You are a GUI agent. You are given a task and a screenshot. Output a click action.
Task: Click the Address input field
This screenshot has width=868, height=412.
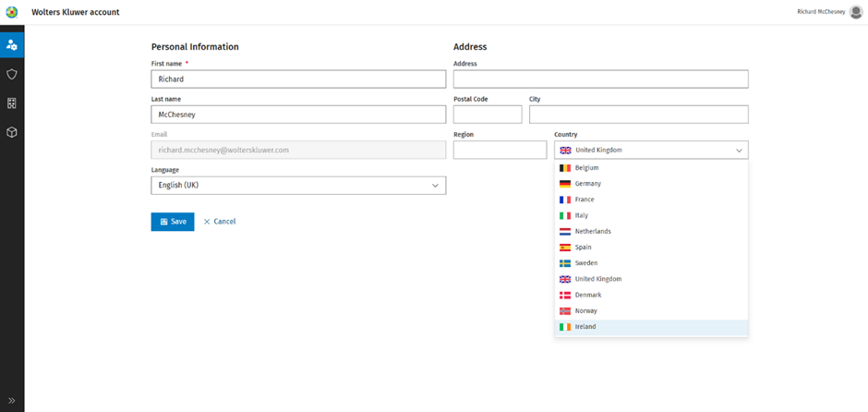coord(600,79)
